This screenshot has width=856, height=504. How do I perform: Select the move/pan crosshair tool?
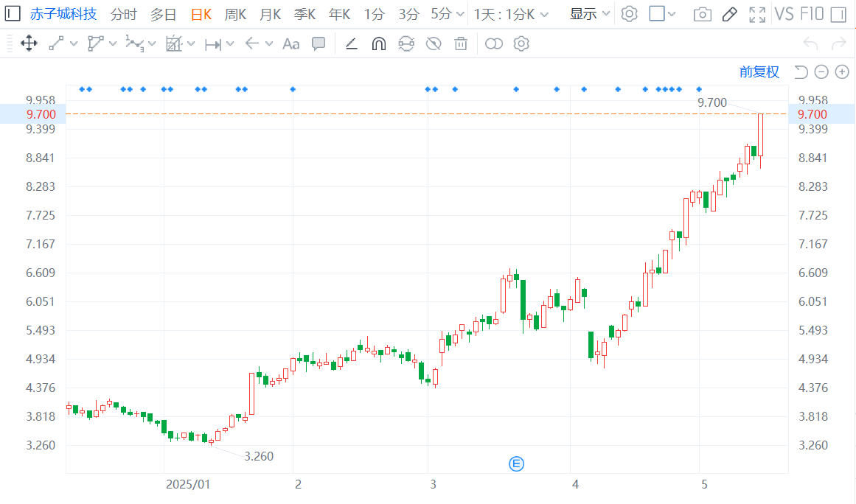(x=29, y=43)
